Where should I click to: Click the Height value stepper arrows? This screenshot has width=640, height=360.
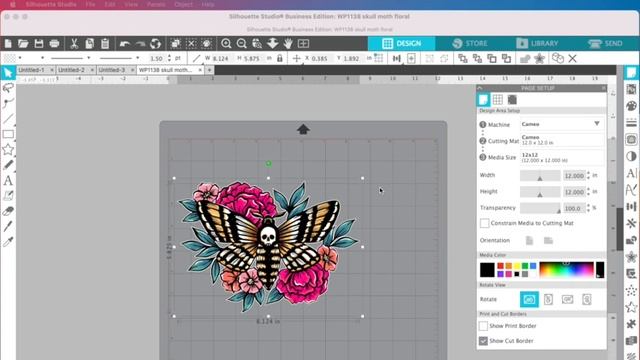[x=588, y=192]
